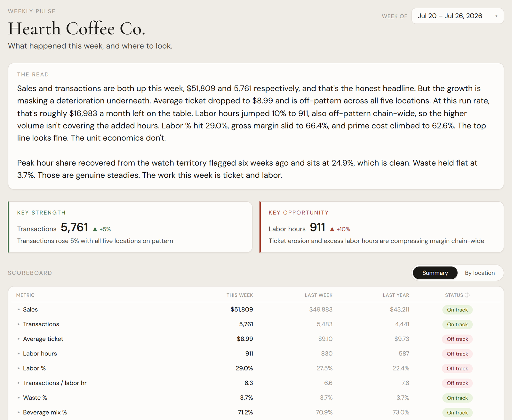Expand the Labor hours row
This screenshot has width=512, height=420.
click(x=19, y=354)
